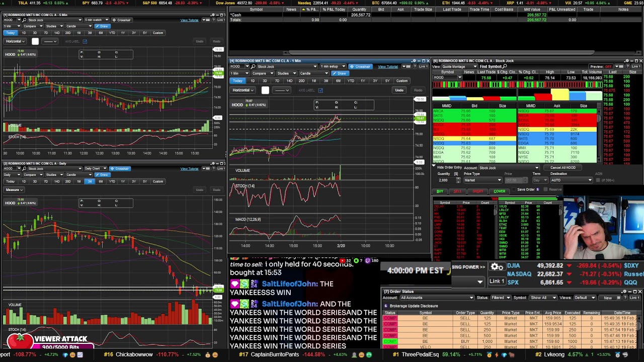Viewport: 644px width, 362px height.
Task: Open help question mark in 5 Min chart
Action: 214,20
